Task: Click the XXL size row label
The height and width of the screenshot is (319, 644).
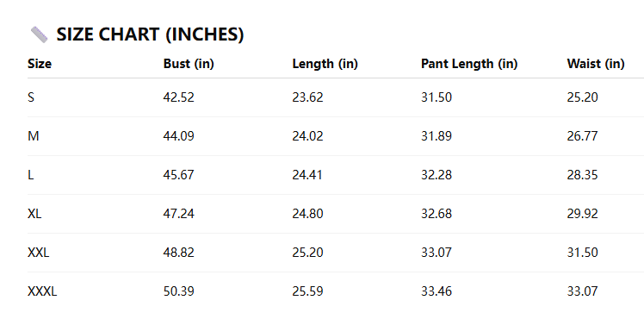Action: [x=38, y=253]
